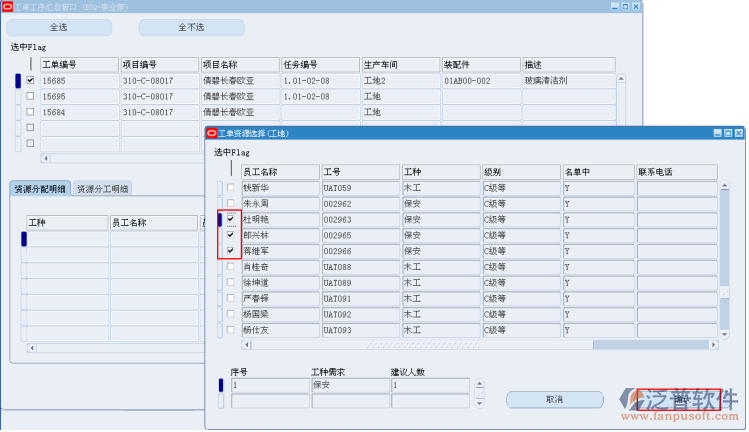Click the Oracle icon in the 工单资源选择 dialog title
This screenshot has height=432, width=749.
pos(211,132)
